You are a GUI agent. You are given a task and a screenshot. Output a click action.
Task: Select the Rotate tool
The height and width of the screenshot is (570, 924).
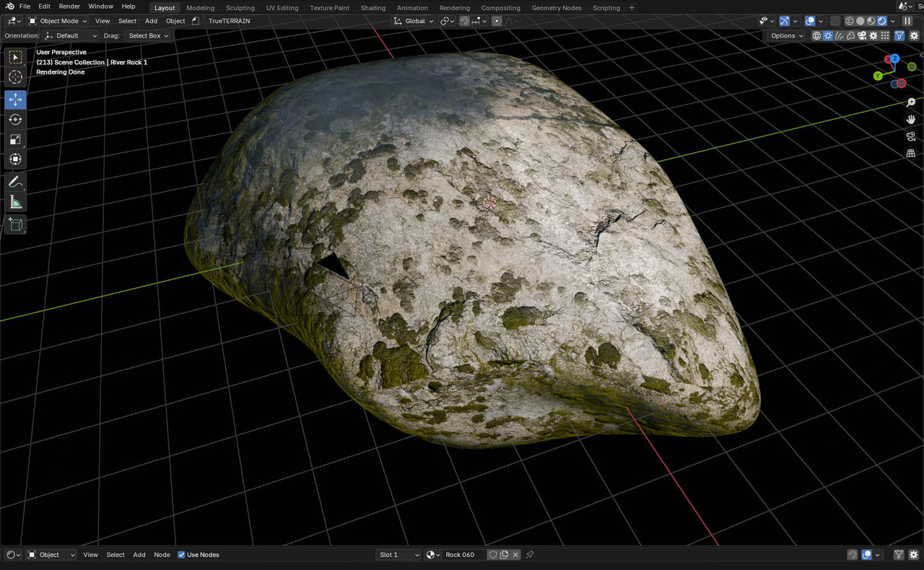click(15, 120)
